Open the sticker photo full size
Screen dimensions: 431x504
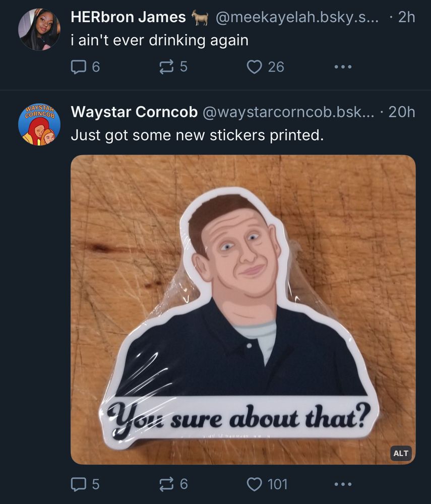pos(243,309)
